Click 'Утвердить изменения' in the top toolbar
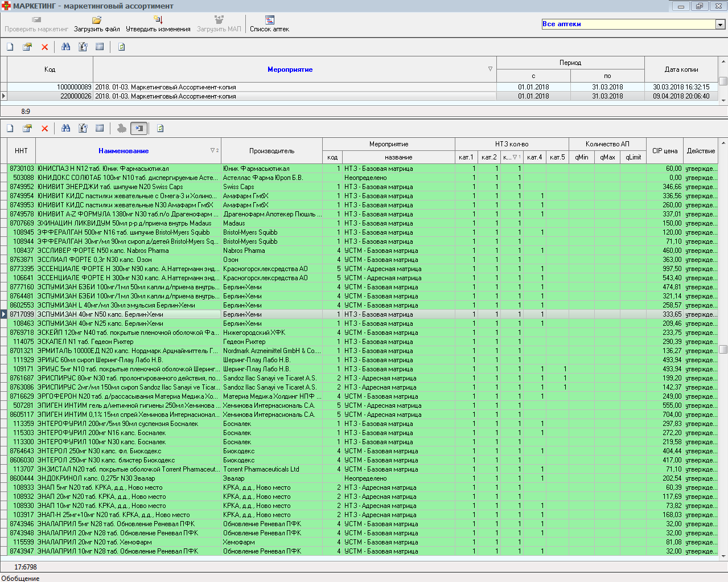 click(158, 24)
